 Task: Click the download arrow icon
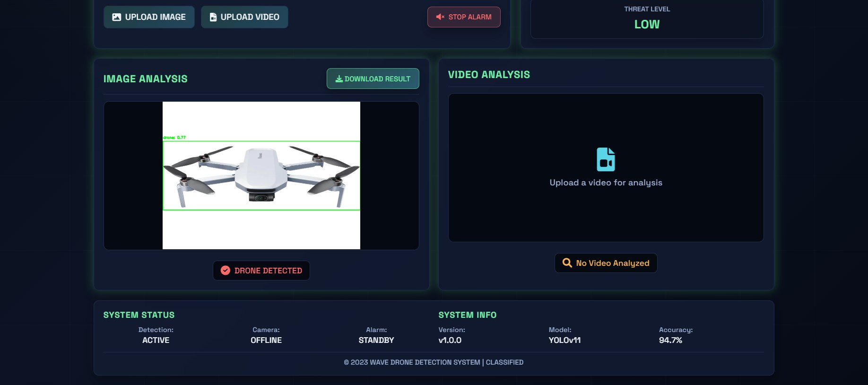click(339, 79)
